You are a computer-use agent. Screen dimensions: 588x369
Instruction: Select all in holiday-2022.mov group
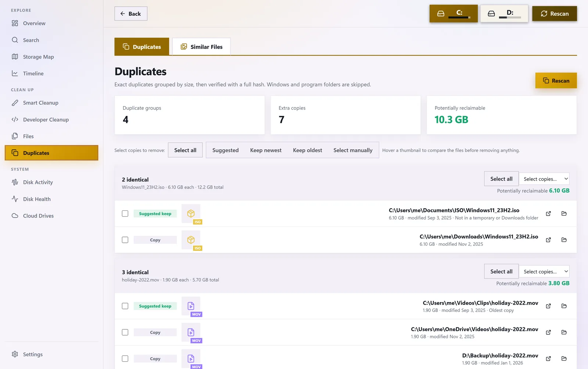click(x=501, y=272)
